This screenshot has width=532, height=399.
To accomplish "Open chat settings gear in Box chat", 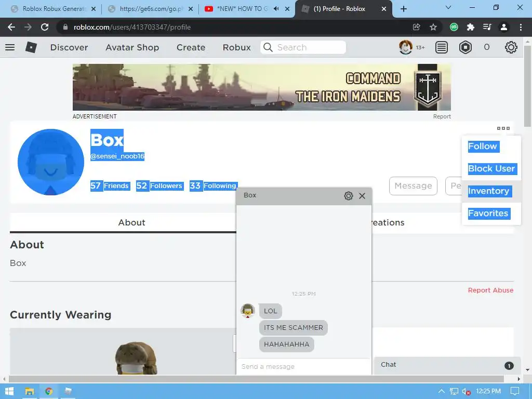I will 349,196.
